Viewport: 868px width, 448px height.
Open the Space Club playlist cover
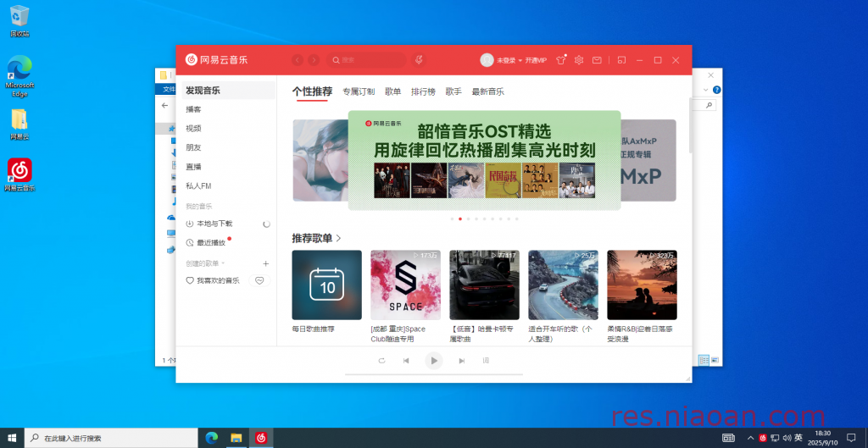[406, 285]
